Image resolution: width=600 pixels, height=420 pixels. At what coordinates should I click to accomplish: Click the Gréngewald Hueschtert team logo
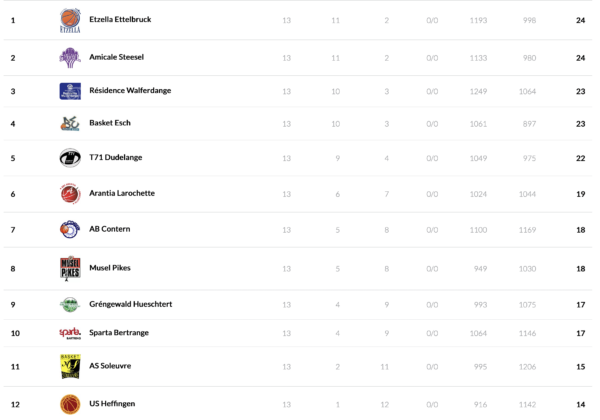pyautogui.click(x=70, y=304)
